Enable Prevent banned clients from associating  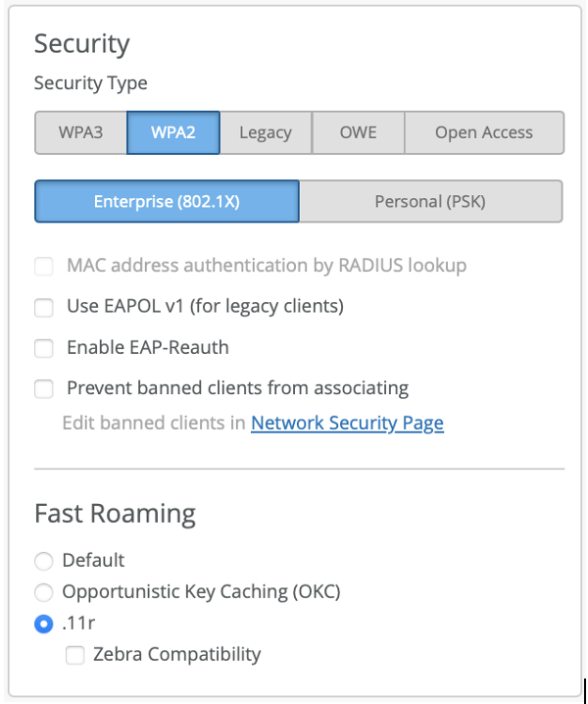[44, 389]
